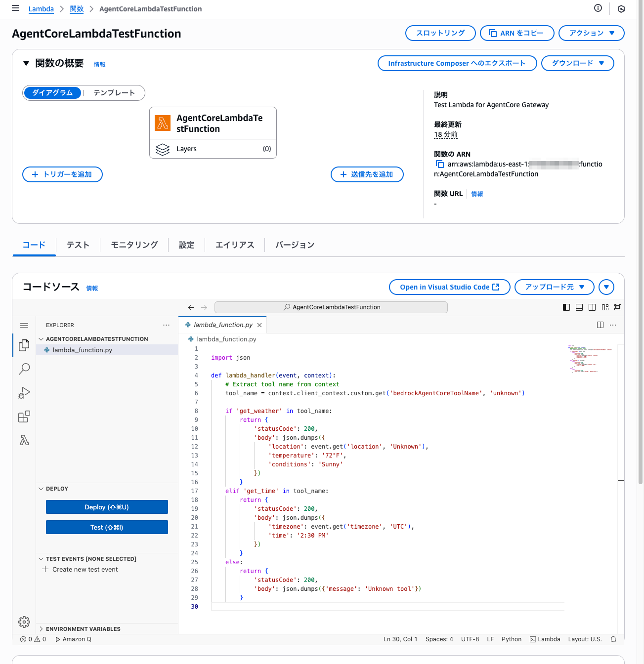Image resolution: width=644 pixels, height=664 pixels.
Task: Open the Explorer files icon in activity bar
Action: point(24,345)
